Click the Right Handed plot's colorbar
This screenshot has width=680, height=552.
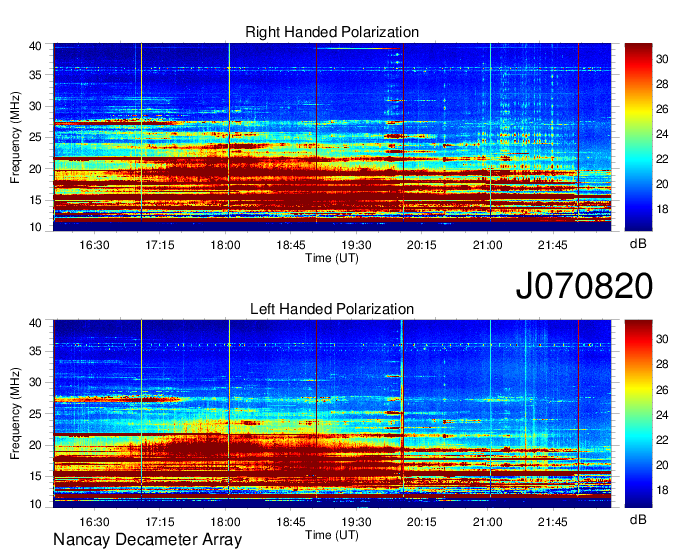click(638, 137)
